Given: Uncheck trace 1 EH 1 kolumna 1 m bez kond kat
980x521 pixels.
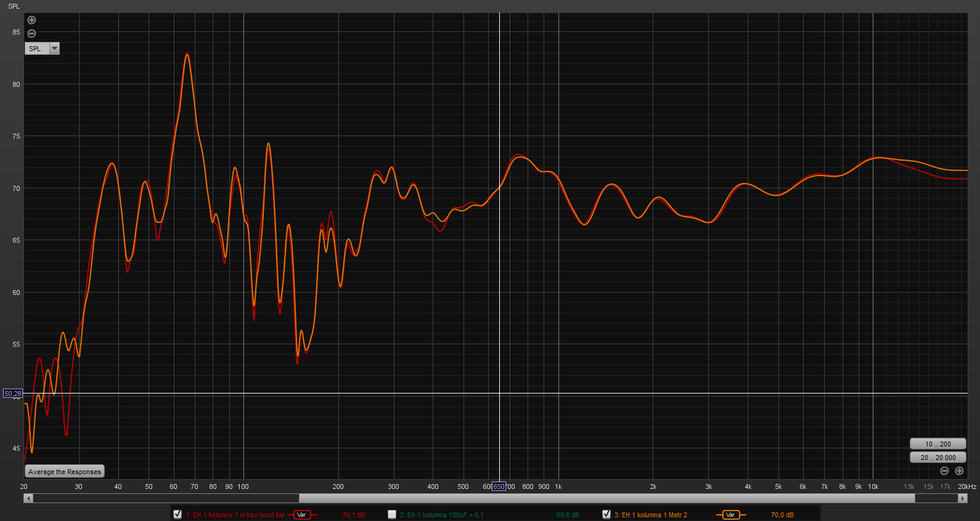Looking at the screenshot, I should (x=178, y=514).
